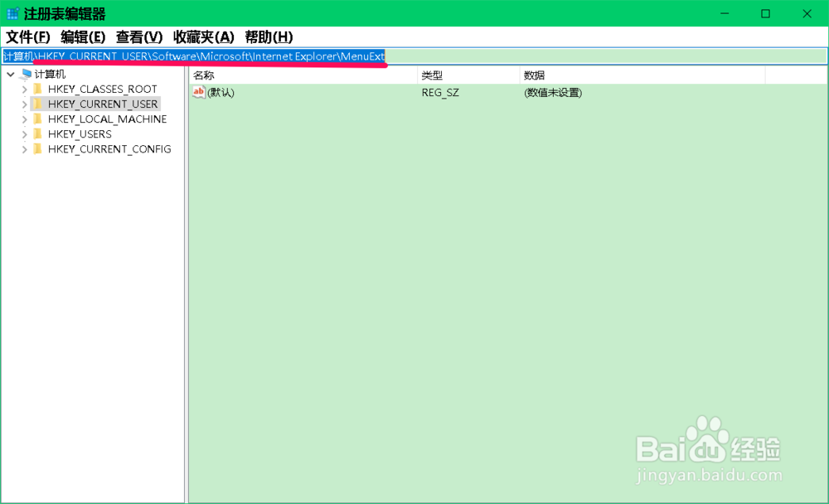
Task: Select the HKEY_CURRENT_CONFIG label
Action: [109, 149]
